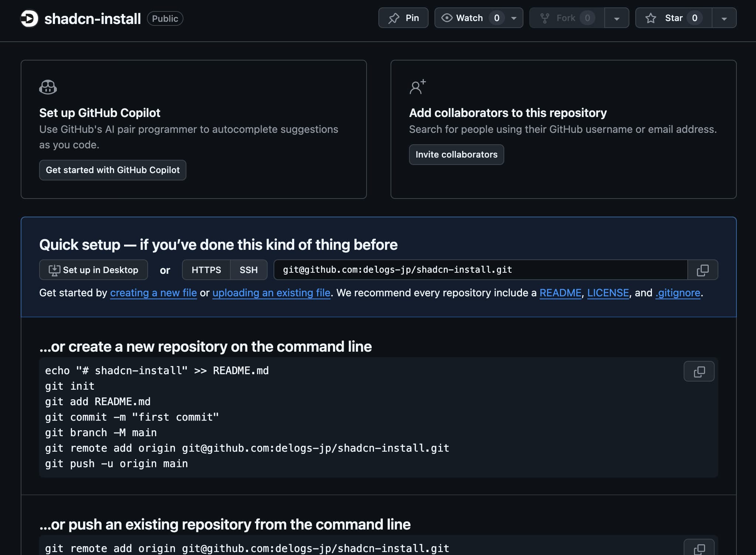Screen dimensions: 756x555
Task: Click the create new repository heading
Action: 206,347
